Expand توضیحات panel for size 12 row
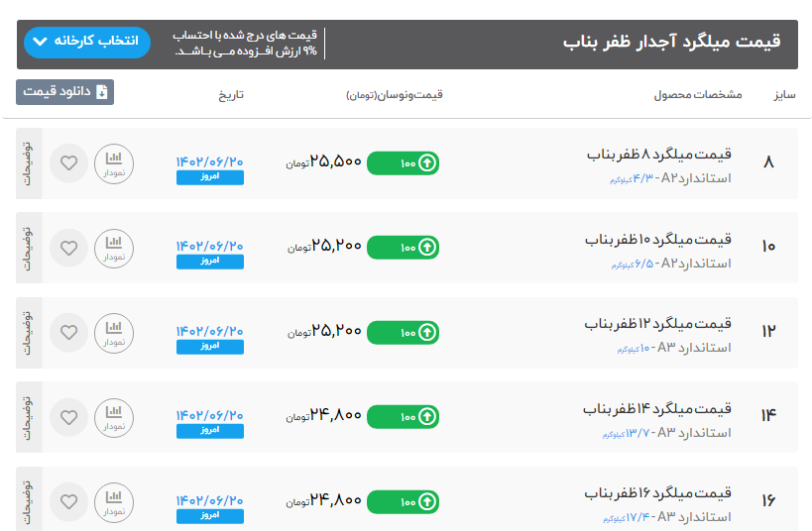 click(29, 333)
